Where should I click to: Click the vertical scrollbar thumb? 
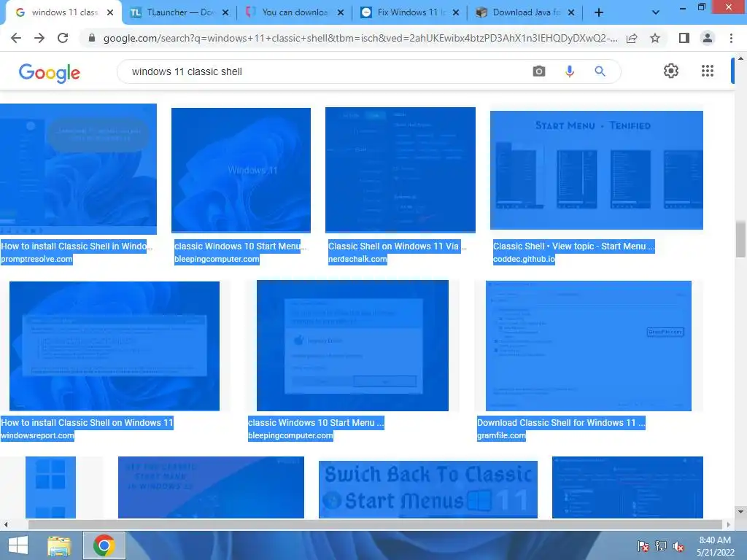pos(741,239)
